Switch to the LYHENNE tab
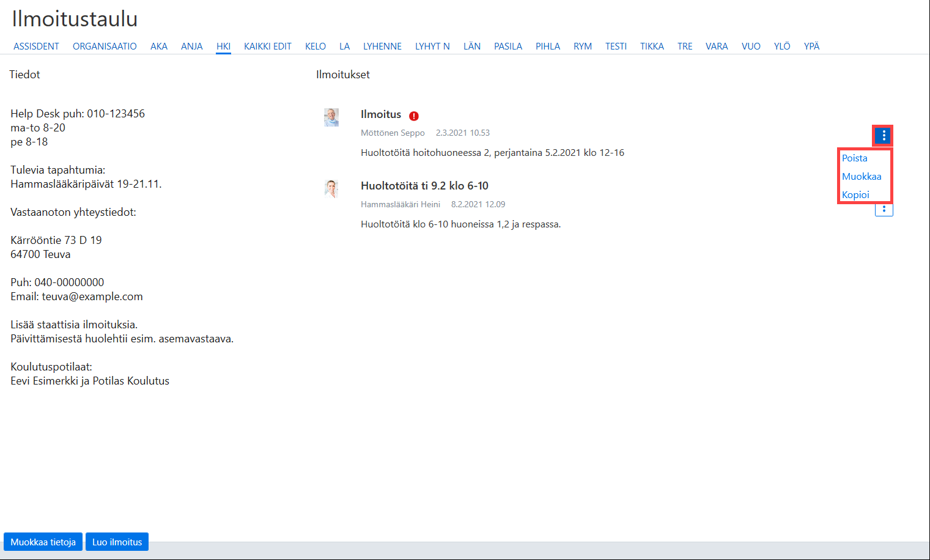Image resolution: width=930 pixels, height=560 pixels. (382, 46)
